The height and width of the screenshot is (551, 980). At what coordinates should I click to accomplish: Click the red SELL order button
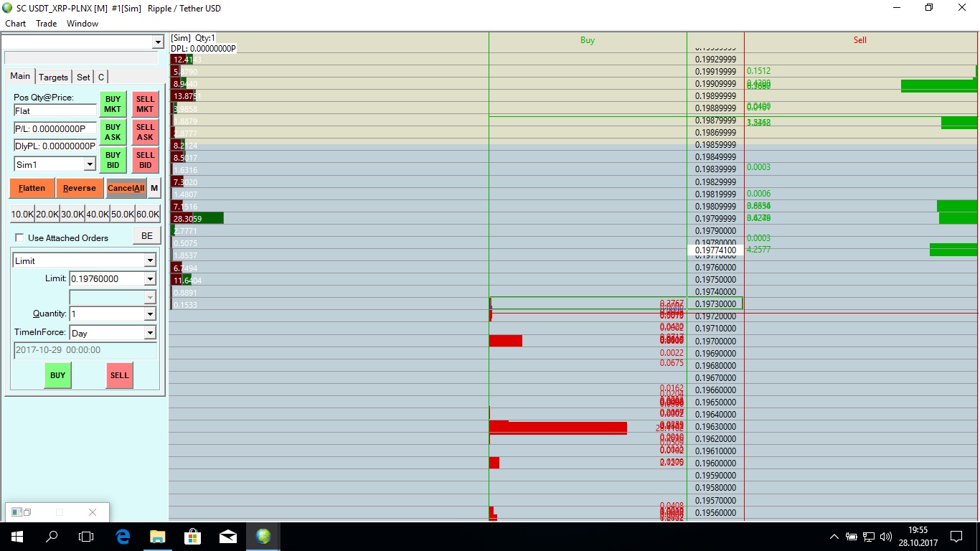click(x=120, y=375)
